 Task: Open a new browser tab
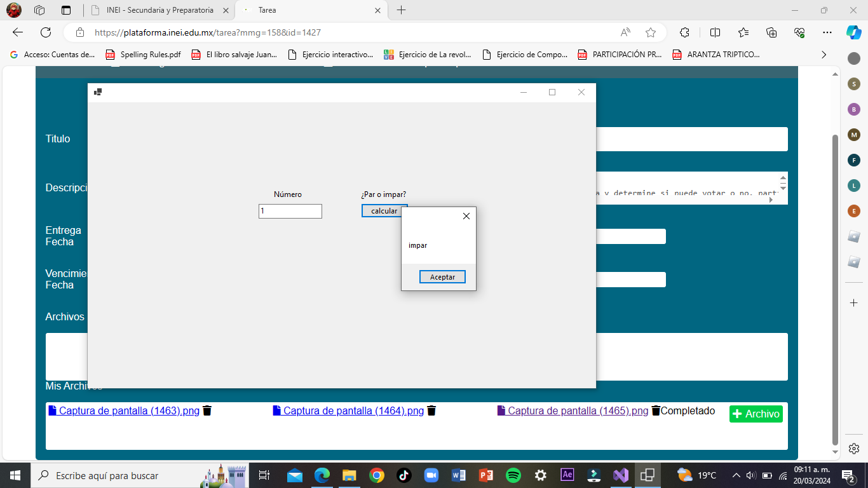402,10
